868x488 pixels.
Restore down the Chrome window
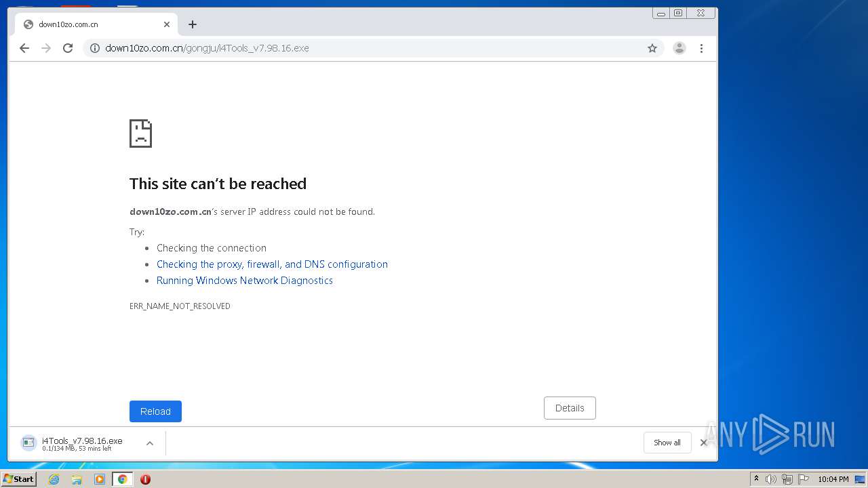tap(678, 13)
